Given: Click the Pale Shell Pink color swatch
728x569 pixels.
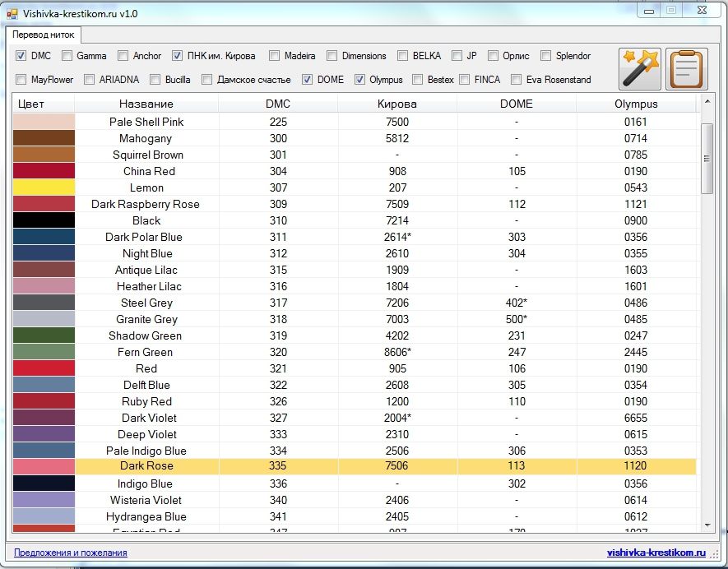Looking at the screenshot, I should [44, 122].
